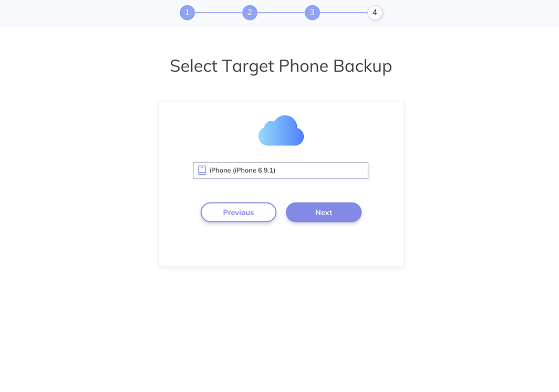559x392 pixels.
Task: Click gray stepper bar left of step 1
Action: (89, 13)
